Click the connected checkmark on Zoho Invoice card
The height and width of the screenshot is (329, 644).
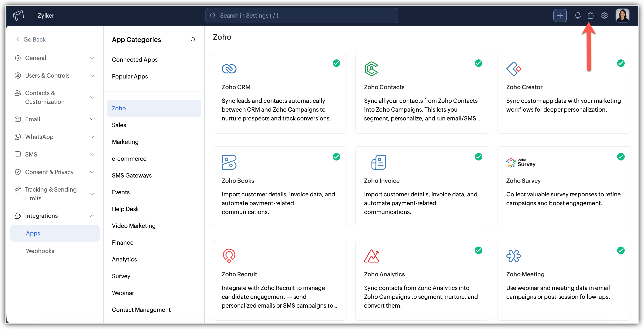[479, 157]
